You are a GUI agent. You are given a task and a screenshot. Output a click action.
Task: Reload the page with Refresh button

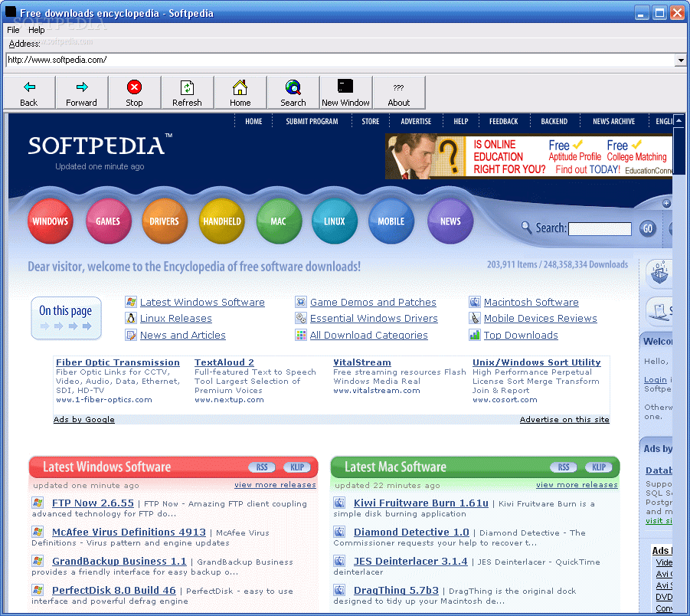(188, 93)
